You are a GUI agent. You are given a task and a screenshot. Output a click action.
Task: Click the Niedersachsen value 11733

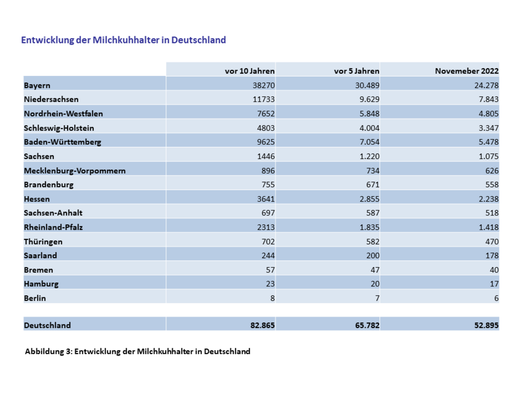[264, 99]
